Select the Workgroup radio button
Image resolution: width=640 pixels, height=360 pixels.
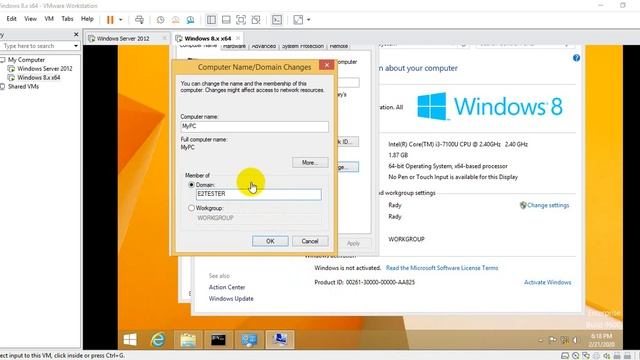(x=191, y=208)
